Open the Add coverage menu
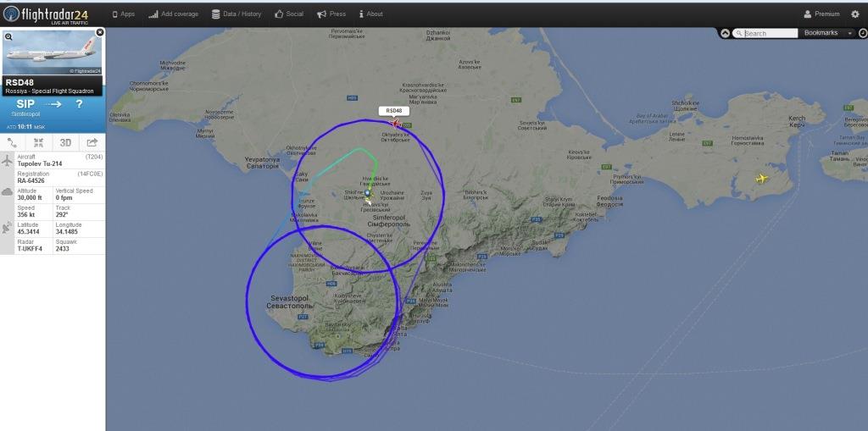 click(173, 14)
